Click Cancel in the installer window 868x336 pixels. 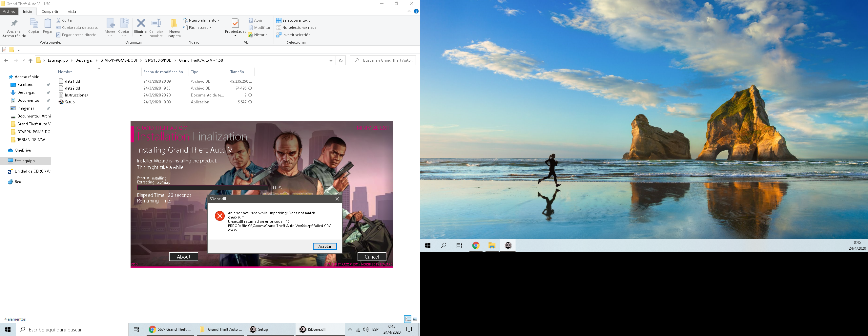point(372,257)
